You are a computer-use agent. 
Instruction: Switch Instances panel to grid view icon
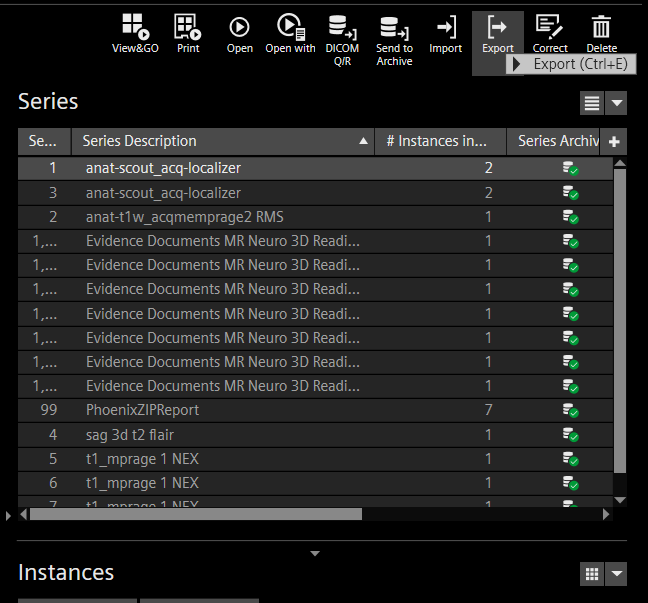click(x=592, y=574)
